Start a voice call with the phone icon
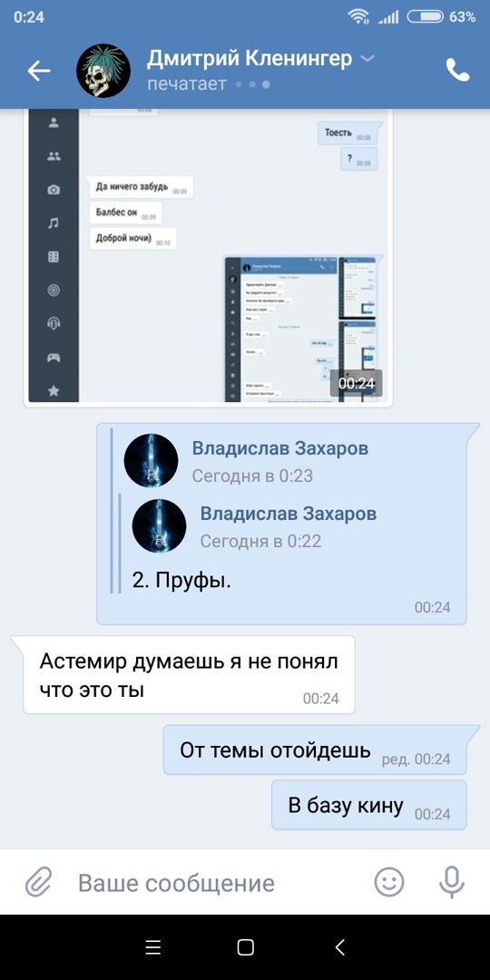 [457, 71]
